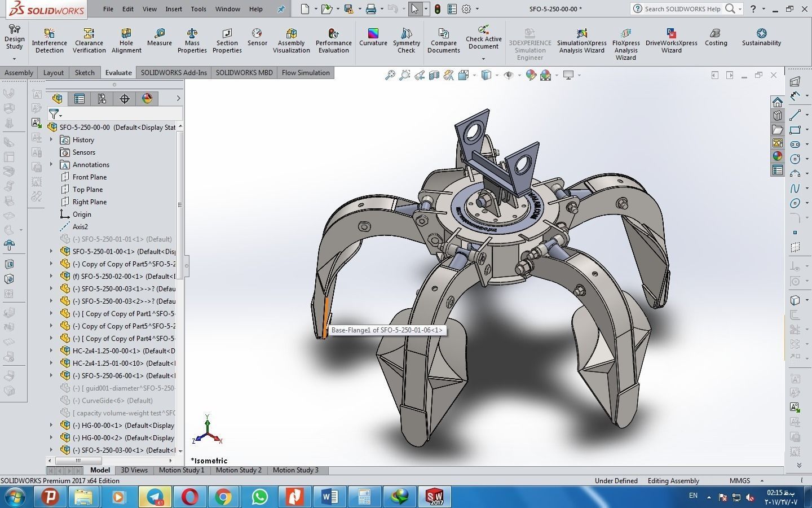
Task: Switch to the 3D Views tab
Action: (x=134, y=470)
